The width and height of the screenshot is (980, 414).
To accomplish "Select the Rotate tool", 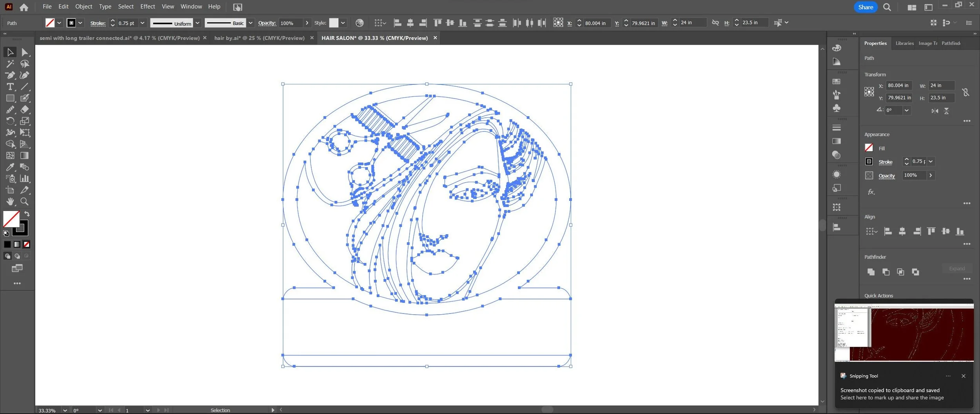I will [10, 121].
